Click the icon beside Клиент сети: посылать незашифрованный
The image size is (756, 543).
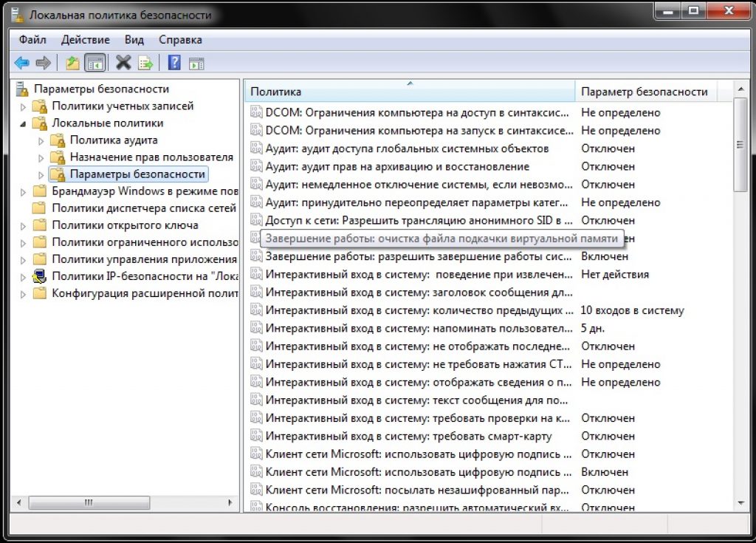click(256, 490)
